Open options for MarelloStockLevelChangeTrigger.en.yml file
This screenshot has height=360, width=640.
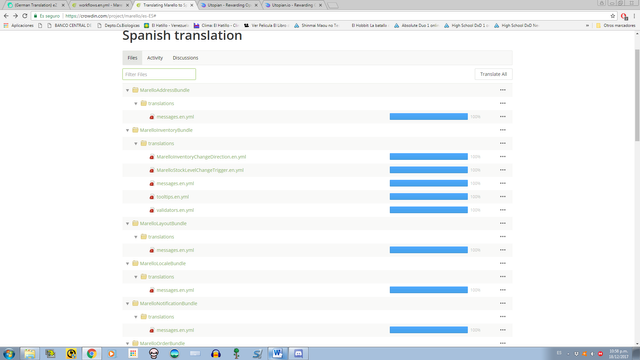pos(502,170)
